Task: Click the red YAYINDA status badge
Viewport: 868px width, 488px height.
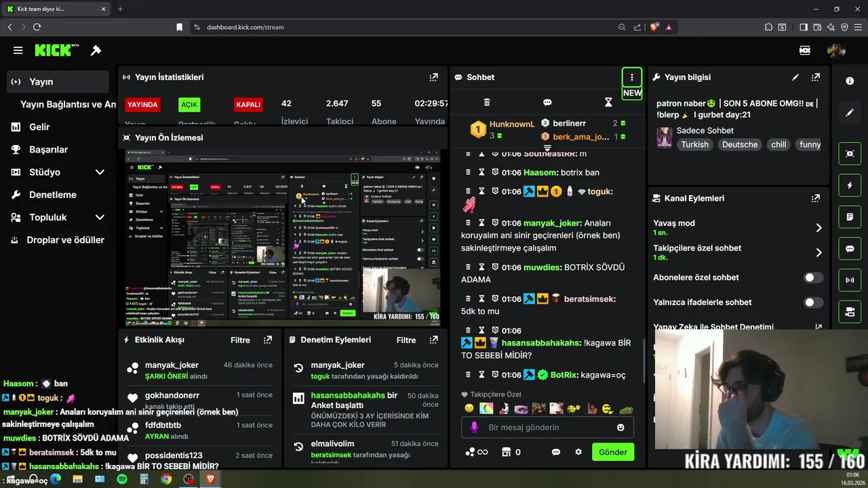Action: pyautogui.click(x=142, y=104)
